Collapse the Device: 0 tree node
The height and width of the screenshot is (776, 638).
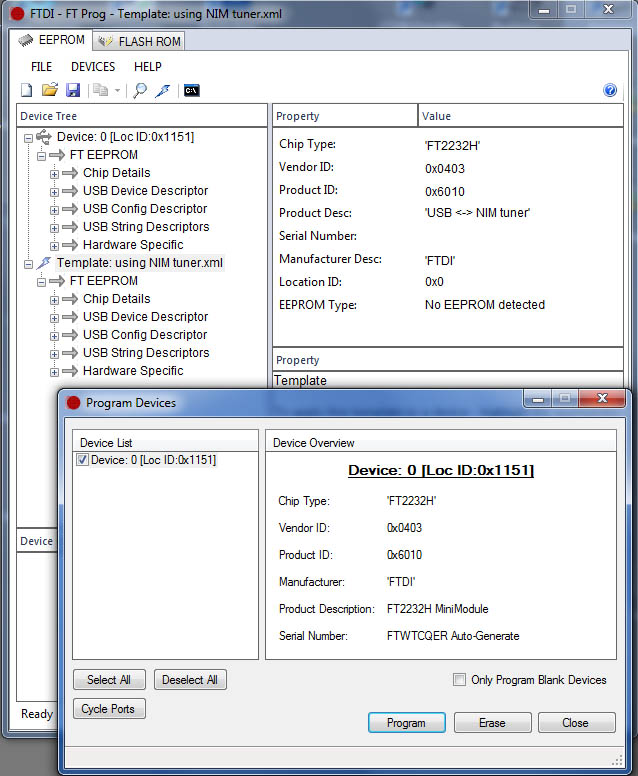tap(29, 138)
